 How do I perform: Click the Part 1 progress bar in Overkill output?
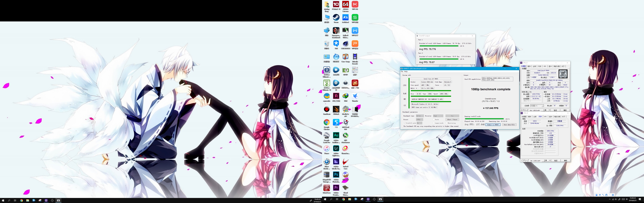point(439,46)
